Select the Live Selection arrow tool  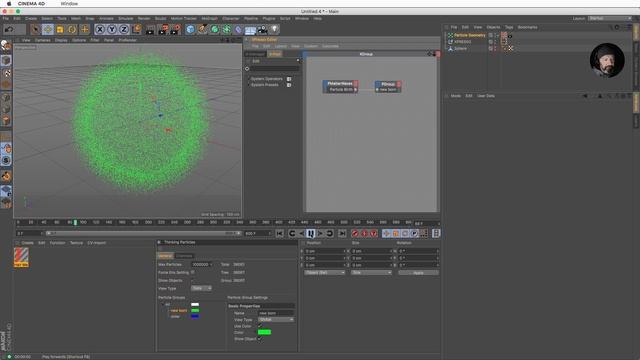(x=35, y=29)
